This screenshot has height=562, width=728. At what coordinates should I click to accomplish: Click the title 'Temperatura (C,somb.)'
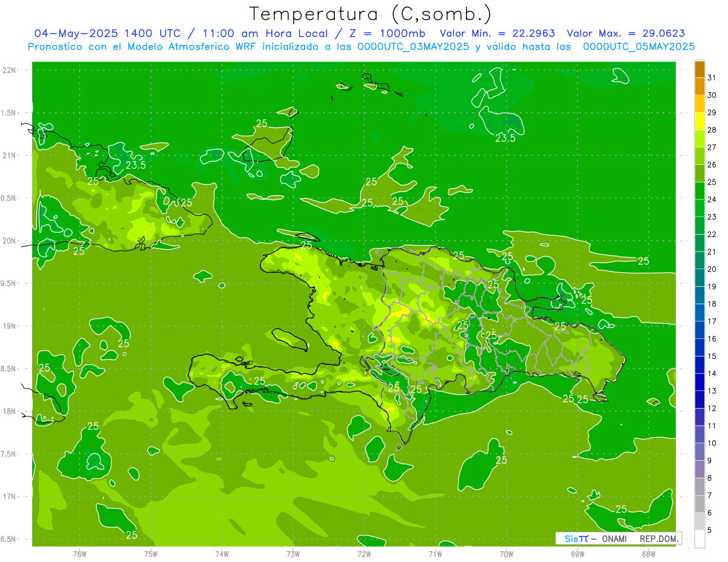tap(370, 14)
